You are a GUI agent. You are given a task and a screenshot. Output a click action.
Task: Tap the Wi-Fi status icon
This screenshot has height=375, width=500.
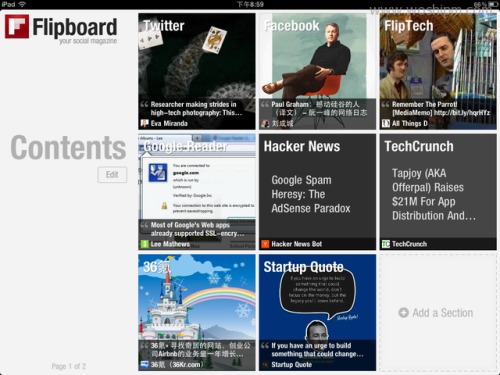22,4
